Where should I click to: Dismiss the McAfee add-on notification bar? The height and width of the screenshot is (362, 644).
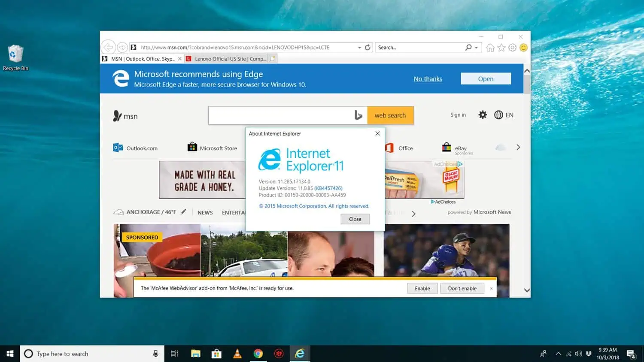point(491,289)
